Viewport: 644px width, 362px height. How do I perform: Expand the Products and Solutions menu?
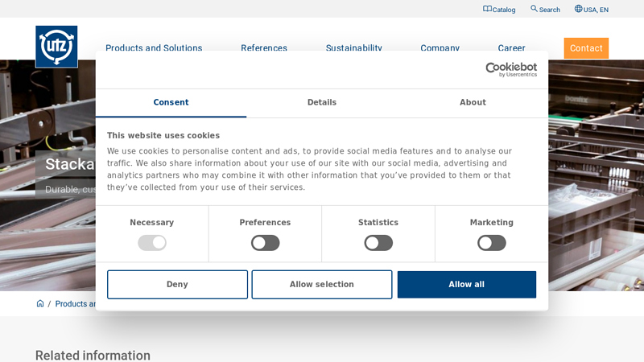(154, 47)
